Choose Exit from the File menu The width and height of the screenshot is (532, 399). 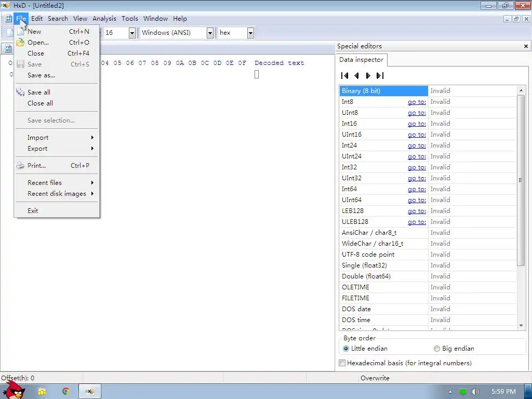click(x=57, y=211)
